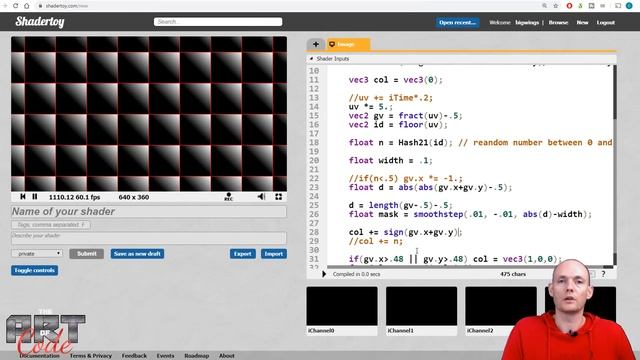Screen dimensions: 640x360
Task: Click the '//uv += iTime*.2;' comment line
Action: (x=391, y=98)
